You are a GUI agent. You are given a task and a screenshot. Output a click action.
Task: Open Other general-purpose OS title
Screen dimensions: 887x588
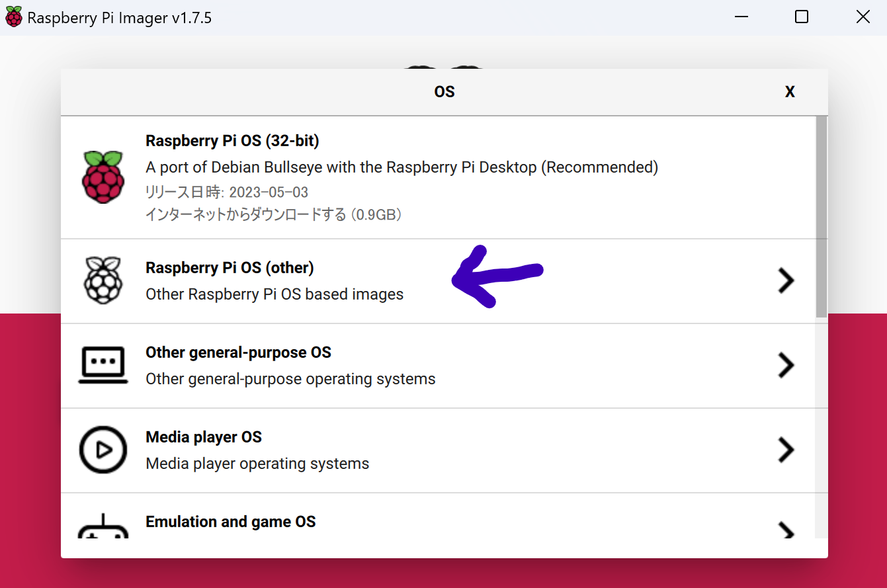coord(238,353)
